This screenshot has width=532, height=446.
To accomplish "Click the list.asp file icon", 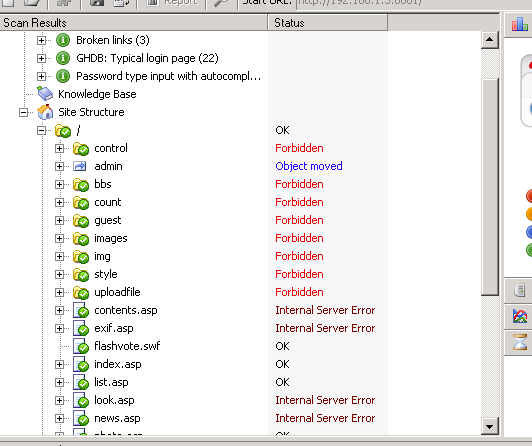I will [81, 382].
